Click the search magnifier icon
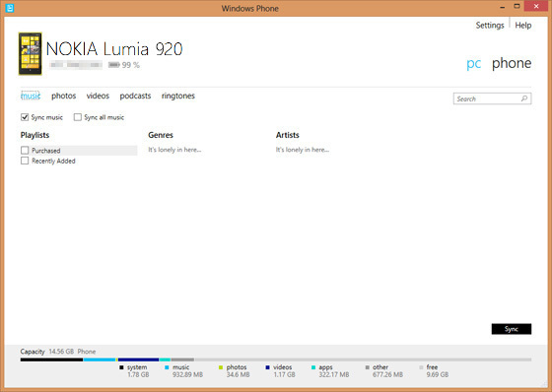The height and width of the screenshot is (392, 552). click(x=524, y=98)
